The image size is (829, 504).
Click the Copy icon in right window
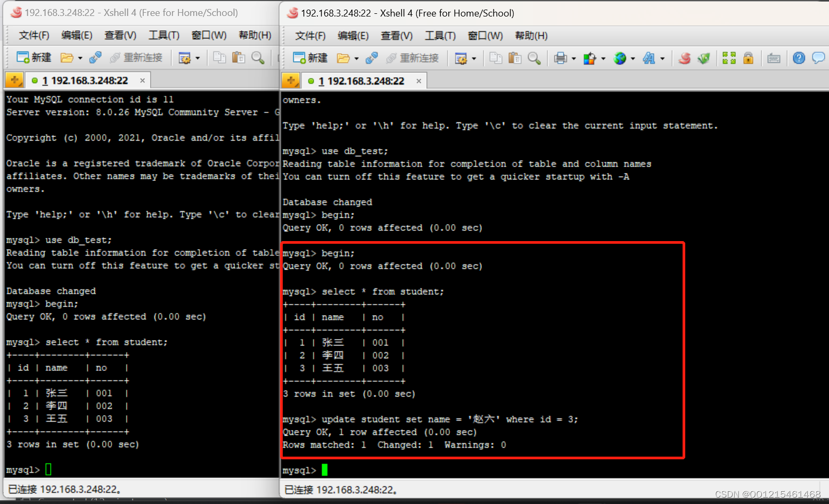click(x=496, y=58)
